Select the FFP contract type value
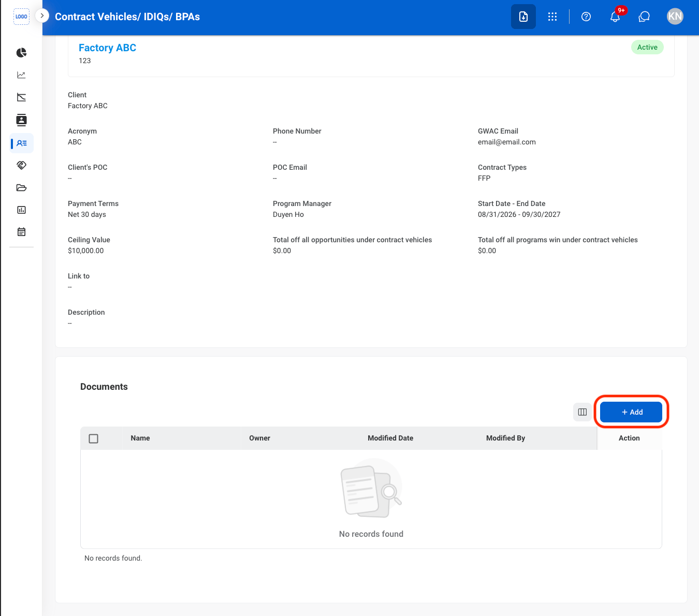This screenshot has height=616, width=699. [484, 178]
